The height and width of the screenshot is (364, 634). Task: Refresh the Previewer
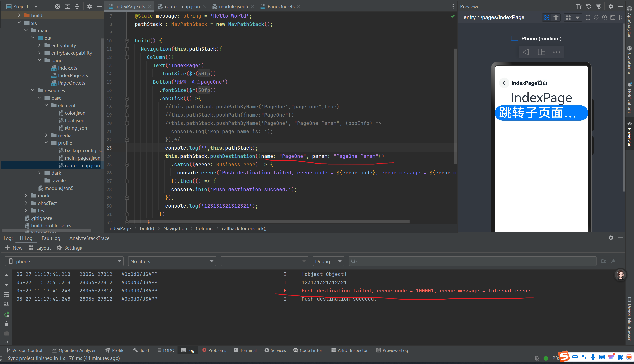(589, 6)
